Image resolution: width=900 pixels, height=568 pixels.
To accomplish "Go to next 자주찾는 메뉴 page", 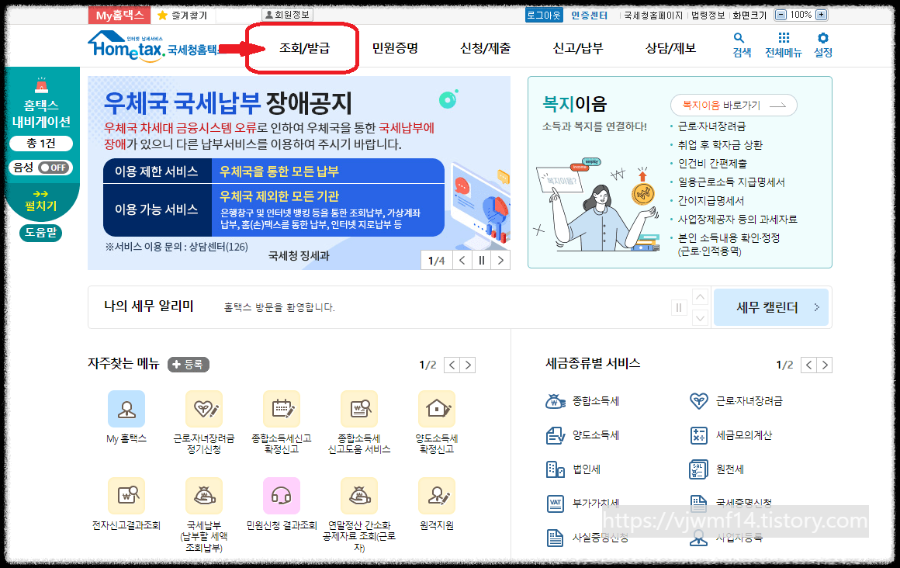I will tap(468, 365).
